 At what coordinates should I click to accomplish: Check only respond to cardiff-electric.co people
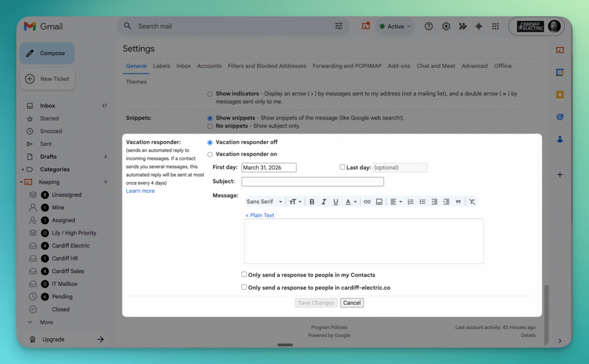[x=244, y=287]
